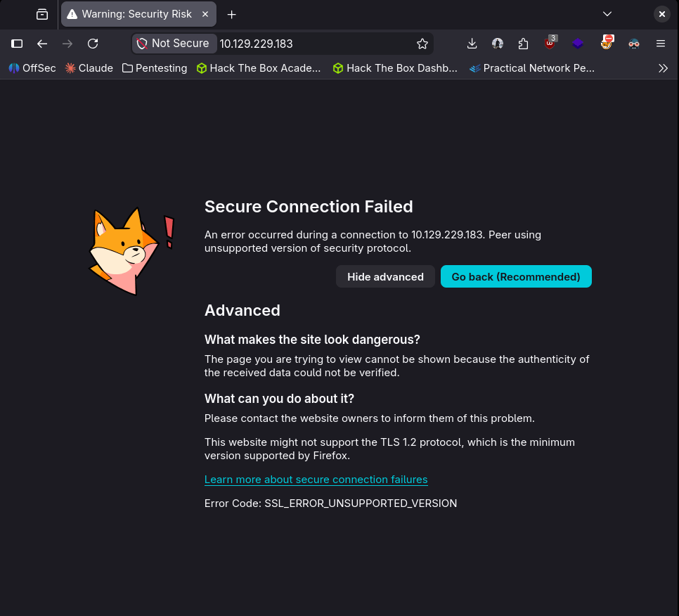Click Go back (Recommended) button

pos(516,276)
